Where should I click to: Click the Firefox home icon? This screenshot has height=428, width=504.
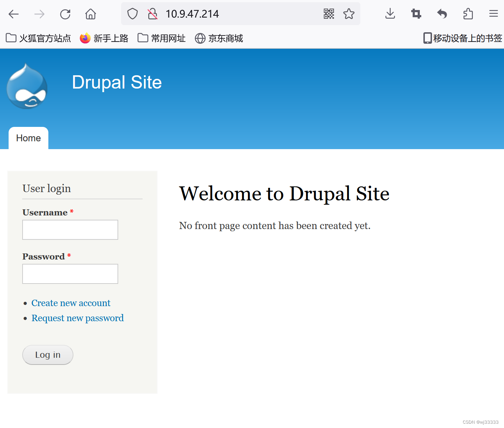pos(90,14)
